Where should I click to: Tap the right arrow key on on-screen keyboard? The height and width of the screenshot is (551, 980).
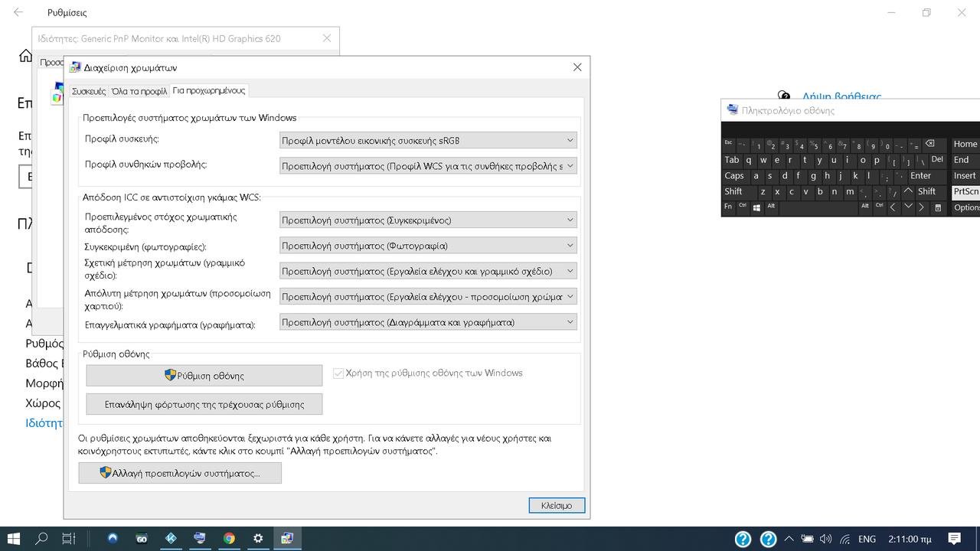922,207
